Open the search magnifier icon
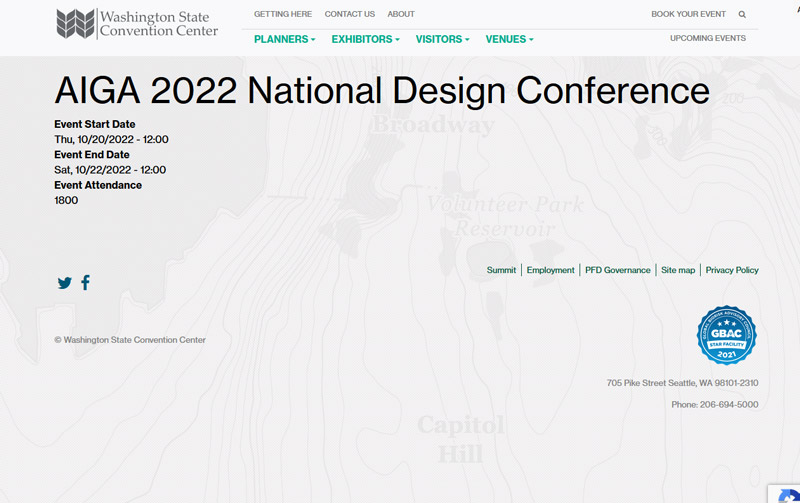The height and width of the screenshot is (503, 800). pyautogui.click(x=742, y=14)
